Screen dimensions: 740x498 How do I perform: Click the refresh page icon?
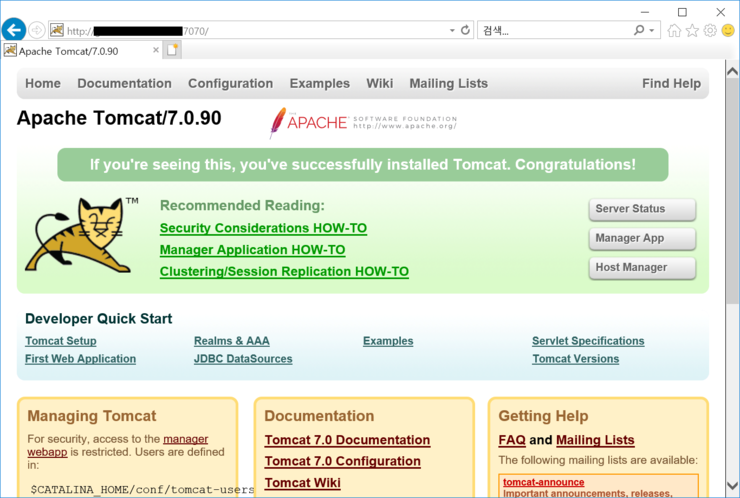[x=465, y=31]
